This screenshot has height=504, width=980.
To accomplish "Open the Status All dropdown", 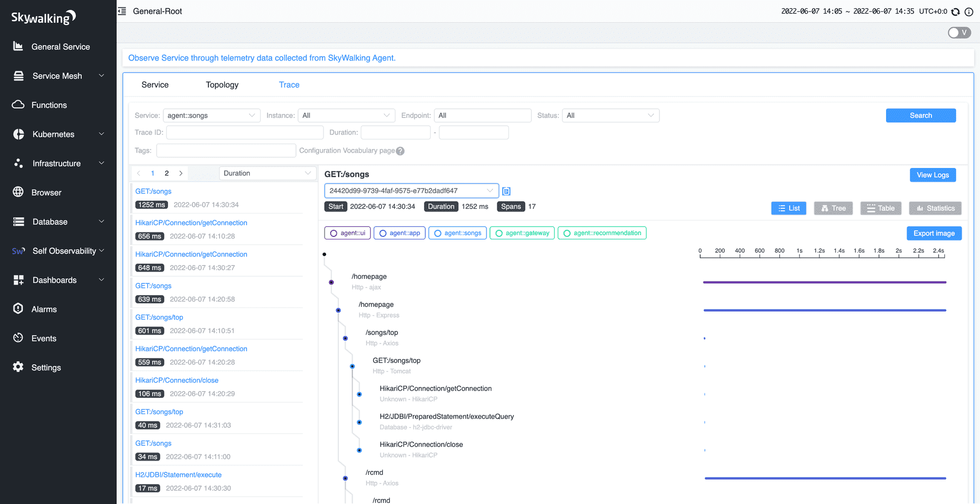I will 610,115.
